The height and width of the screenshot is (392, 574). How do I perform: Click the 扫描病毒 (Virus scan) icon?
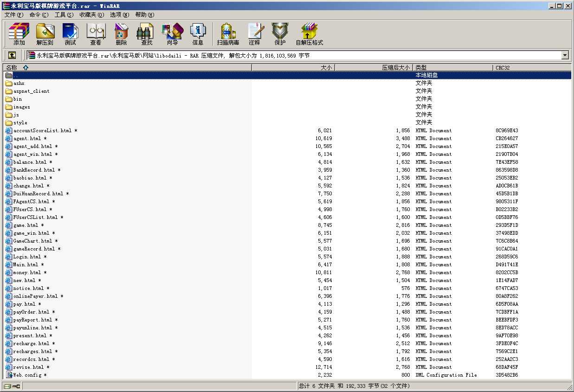pyautogui.click(x=228, y=34)
